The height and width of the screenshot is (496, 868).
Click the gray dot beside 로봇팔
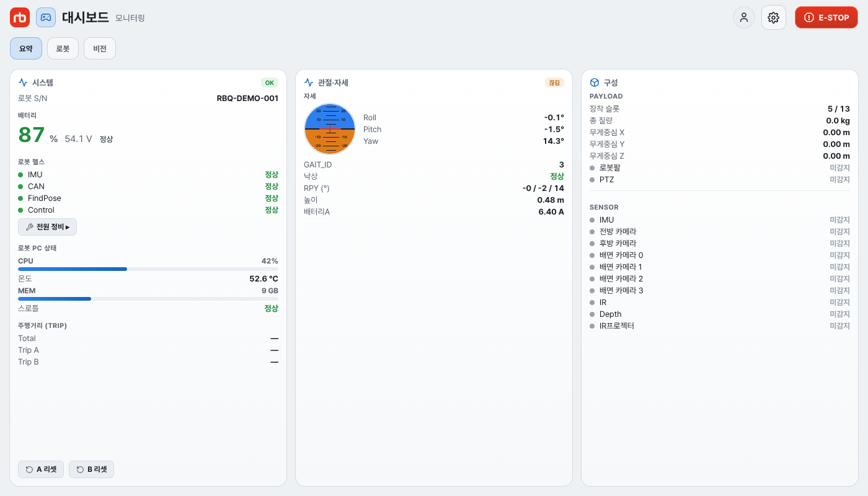pyautogui.click(x=592, y=168)
